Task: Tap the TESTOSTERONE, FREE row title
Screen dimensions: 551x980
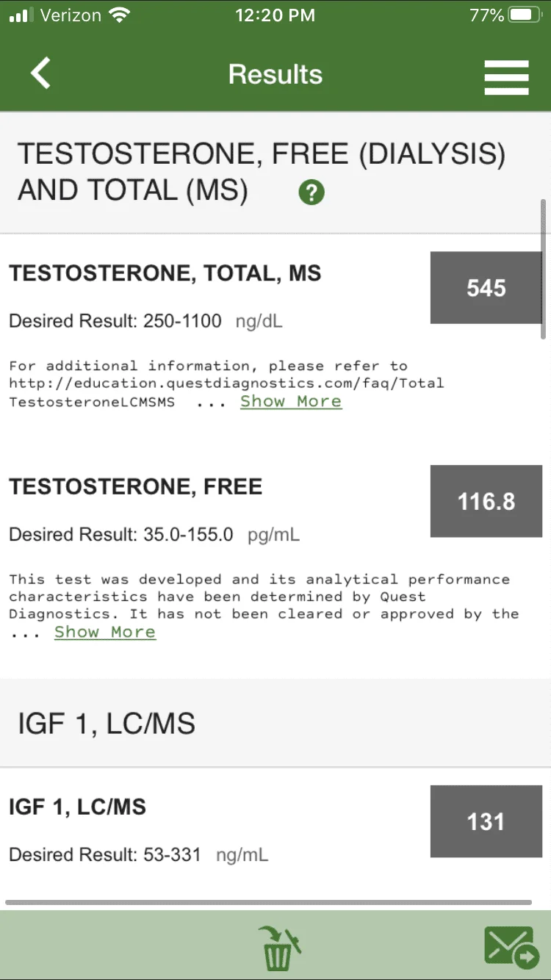Action: (136, 486)
